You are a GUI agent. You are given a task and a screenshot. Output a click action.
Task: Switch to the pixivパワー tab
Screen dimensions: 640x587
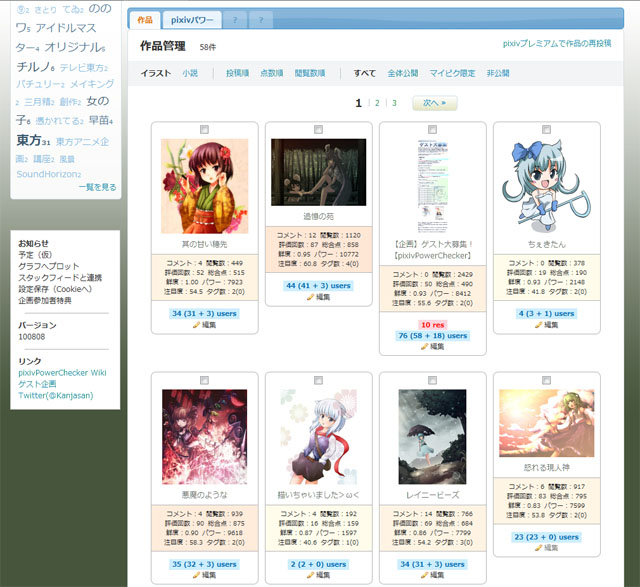[192, 20]
